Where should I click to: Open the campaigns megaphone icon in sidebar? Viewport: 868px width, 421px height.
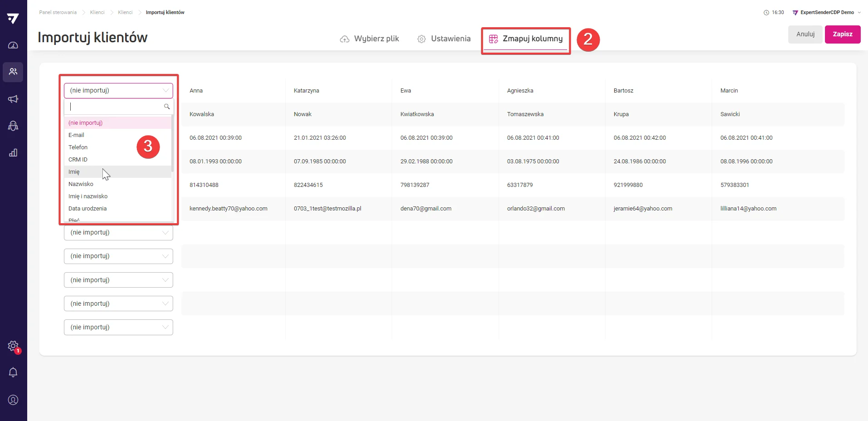[x=13, y=99]
